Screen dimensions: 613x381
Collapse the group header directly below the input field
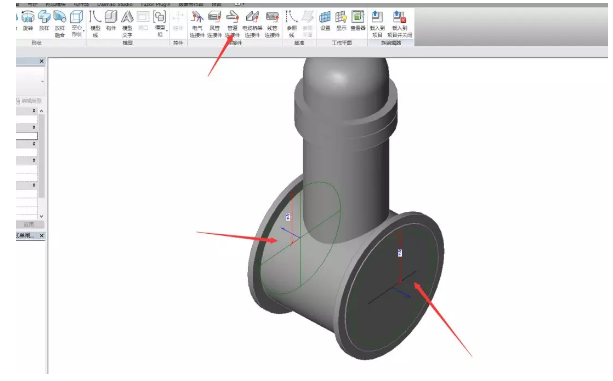(34, 144)
